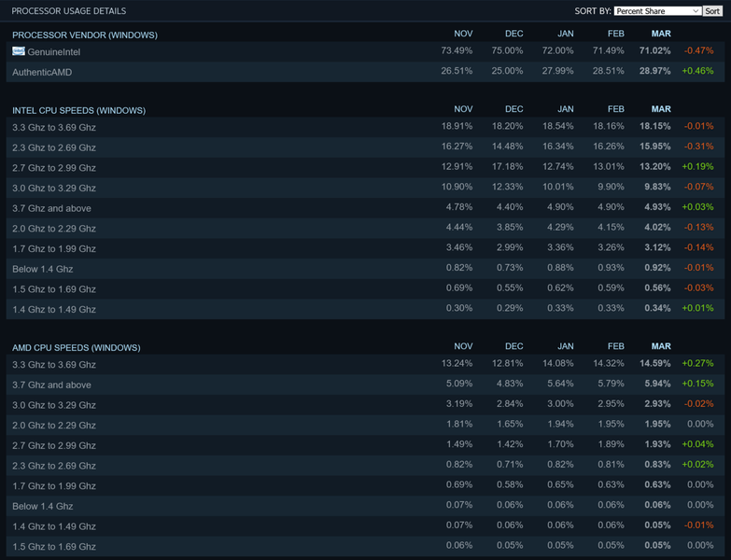Click the MAR column header in vendor table
The image size is (731, 560).
pyautogui.click(x=660, y=34)
